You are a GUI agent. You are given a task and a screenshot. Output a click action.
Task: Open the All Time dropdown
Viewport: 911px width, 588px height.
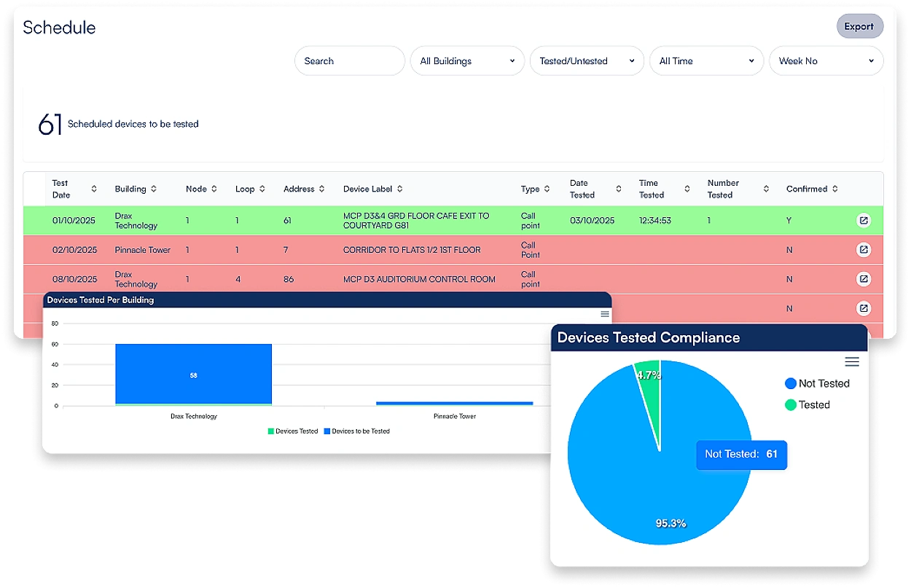[706, 61]
